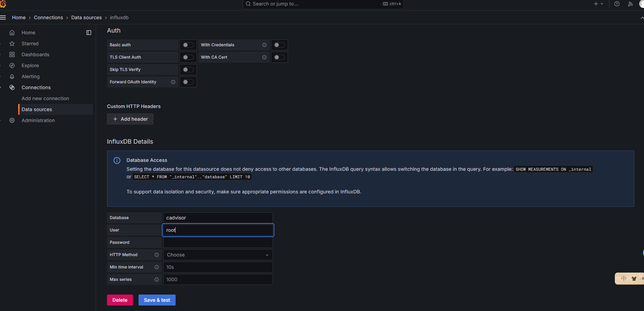The image size is (644, 311).
Task: Click the User field with root
Action: click(x=218, y=230)
